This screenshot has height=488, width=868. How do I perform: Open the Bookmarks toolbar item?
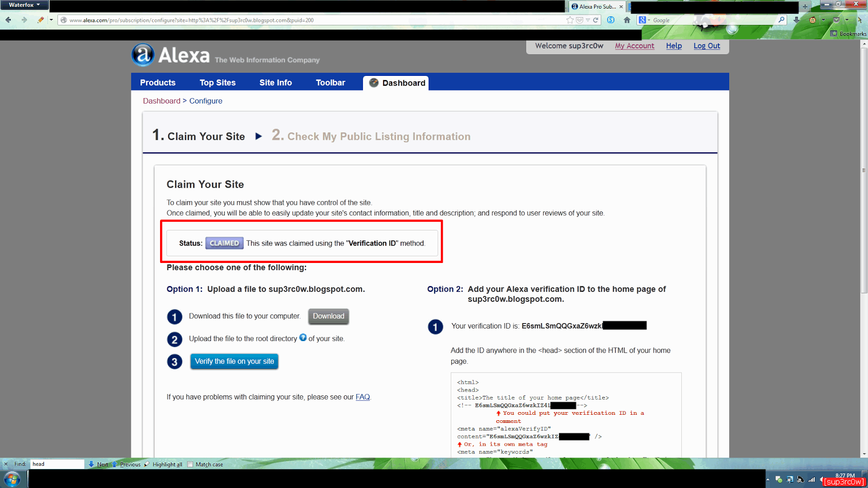848,34
